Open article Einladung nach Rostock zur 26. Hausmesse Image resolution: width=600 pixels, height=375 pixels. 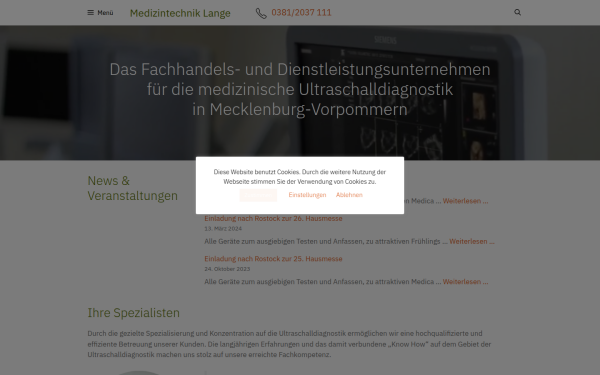[x=273, y=218]
